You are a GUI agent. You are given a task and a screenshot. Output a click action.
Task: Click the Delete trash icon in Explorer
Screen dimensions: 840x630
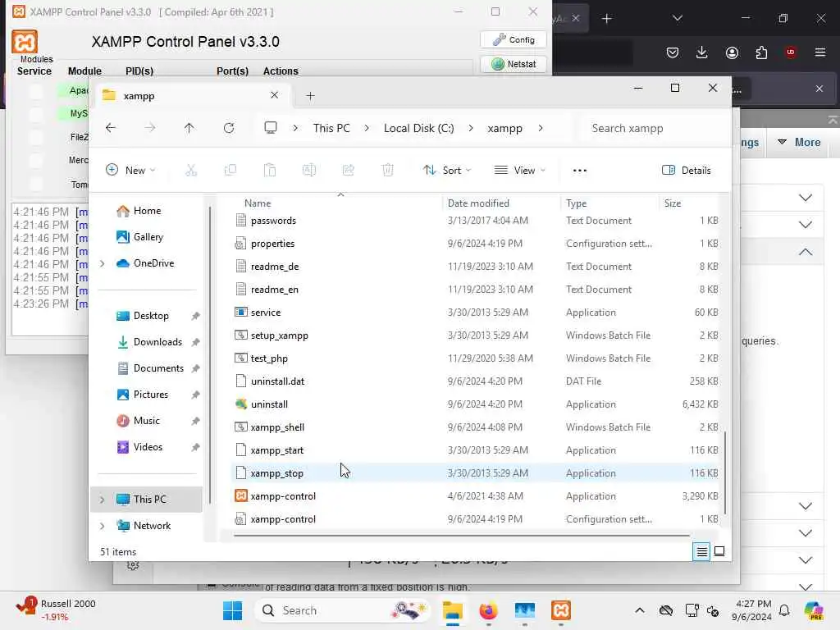coord(388,171)
